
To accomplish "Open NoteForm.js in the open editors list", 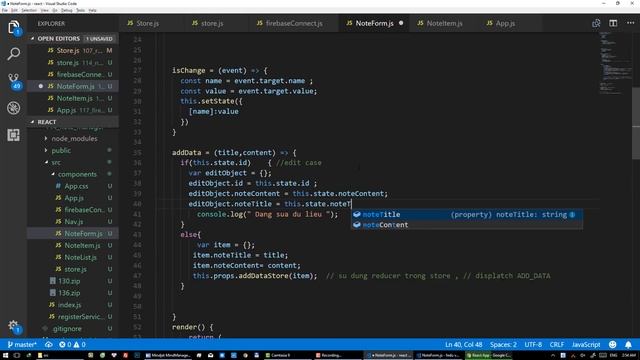I will [73, 87].
